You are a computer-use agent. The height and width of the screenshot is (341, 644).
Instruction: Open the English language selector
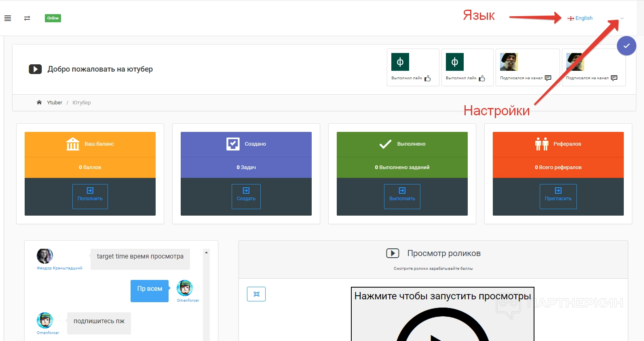pyautogui.click(x=580, y=18)
